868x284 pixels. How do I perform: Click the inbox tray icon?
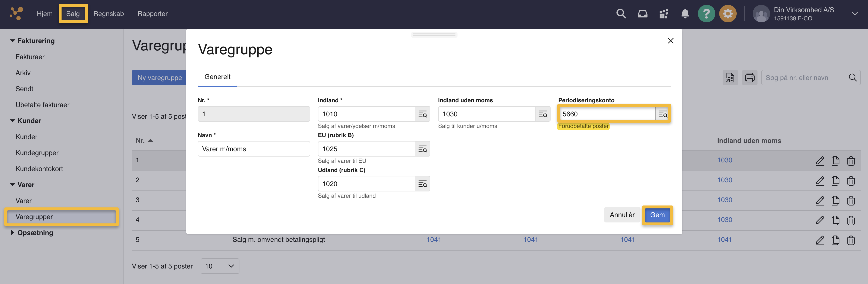(642, 14)
